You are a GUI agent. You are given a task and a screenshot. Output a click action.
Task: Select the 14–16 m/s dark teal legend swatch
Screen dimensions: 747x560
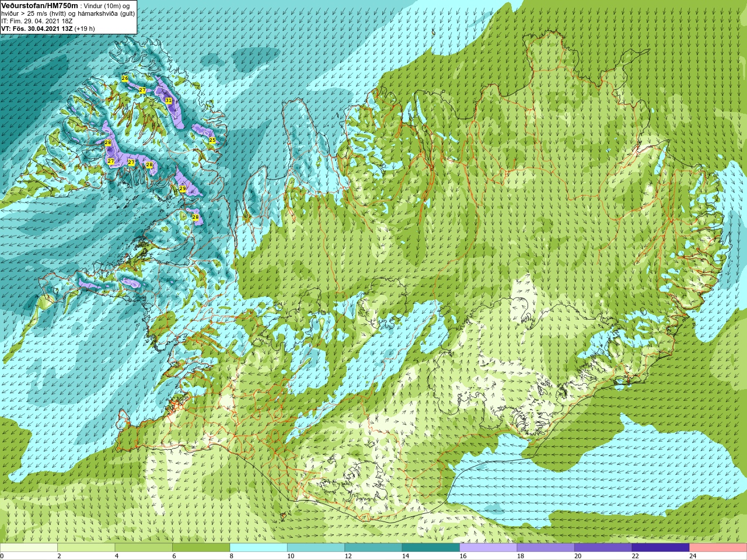click(431, 548)
